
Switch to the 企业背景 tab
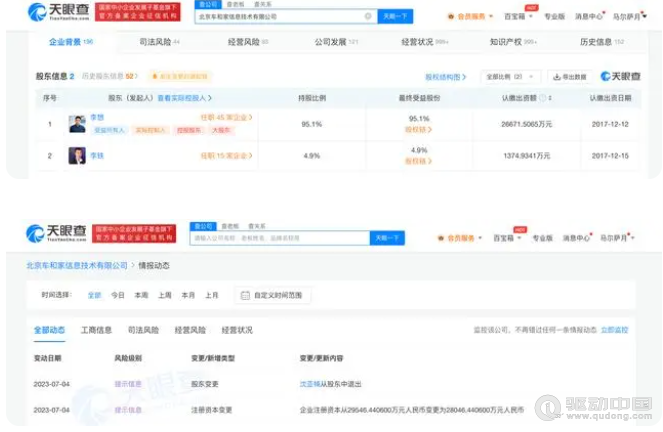coord(71,42)
